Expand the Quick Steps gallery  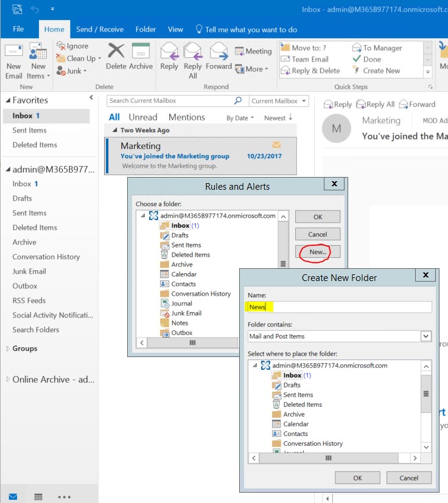(427, 72)
